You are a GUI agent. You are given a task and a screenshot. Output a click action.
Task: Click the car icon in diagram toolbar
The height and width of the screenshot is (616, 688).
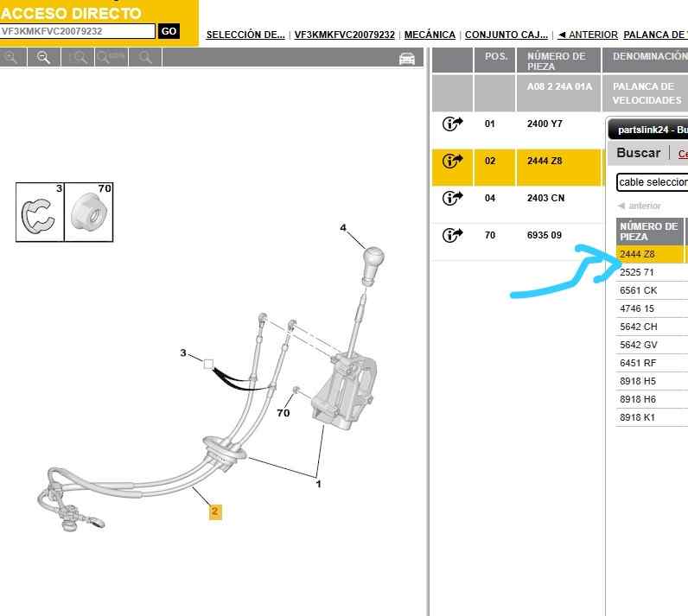tap(407, 58)
